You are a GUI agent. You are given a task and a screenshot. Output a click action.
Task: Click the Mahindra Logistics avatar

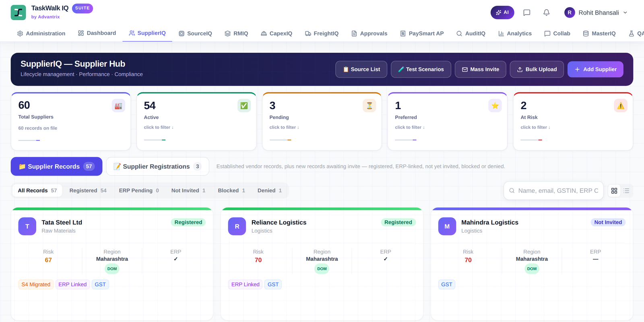(x=447, y=226)
